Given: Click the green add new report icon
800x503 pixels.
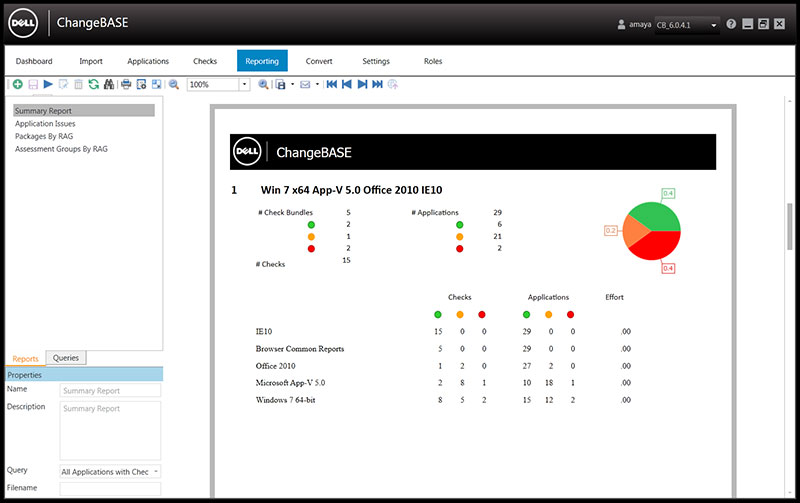Looking at the screenshot, I should (18, 84).
